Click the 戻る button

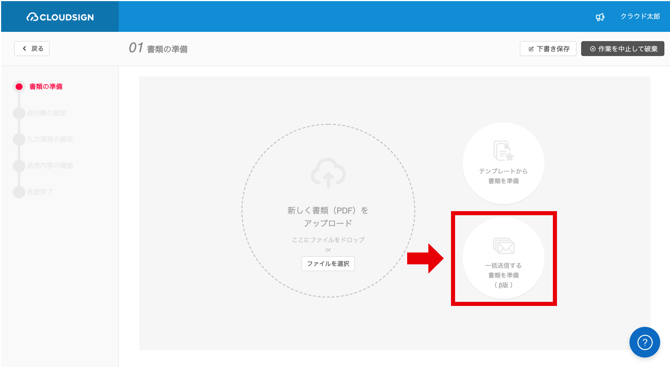(32, 49)
